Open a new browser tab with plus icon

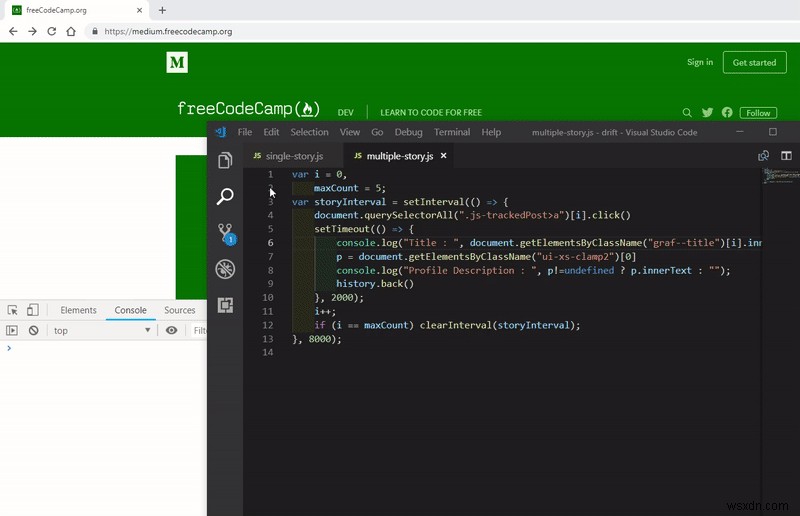tap(162, 10)
